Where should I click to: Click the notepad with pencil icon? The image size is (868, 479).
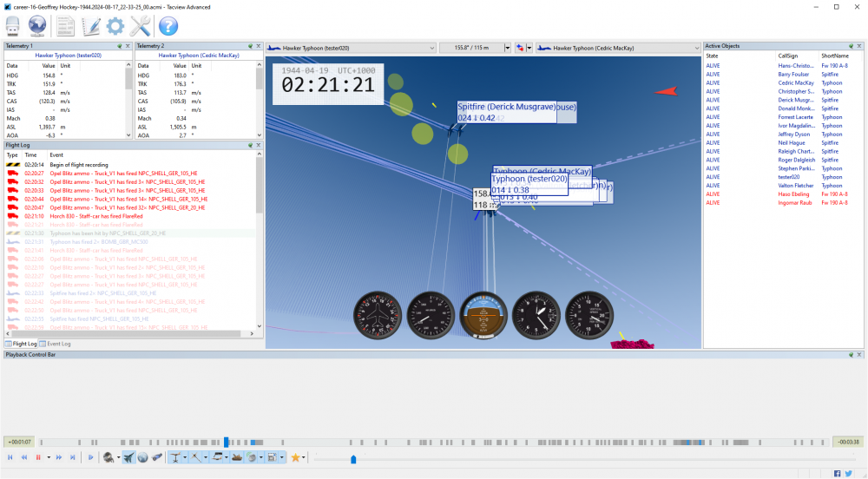pos(90,26)
